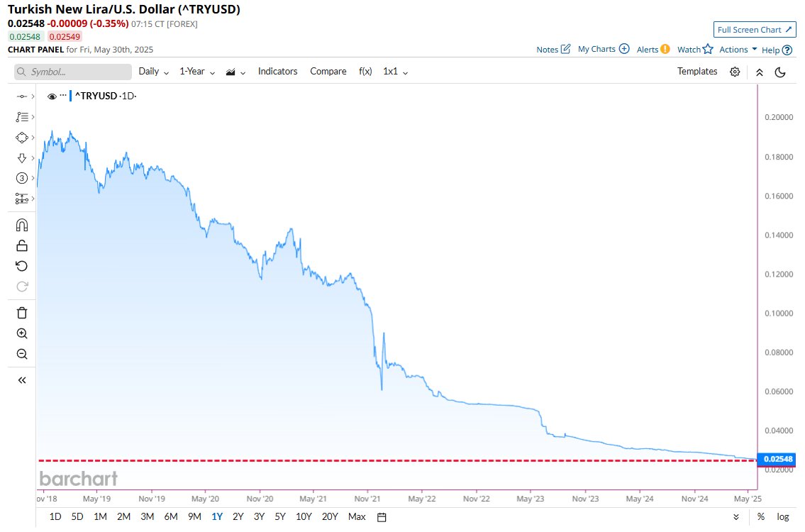Select the 2M time range
The height and width of the screenshot is (532, 805).
click(123, 516)
